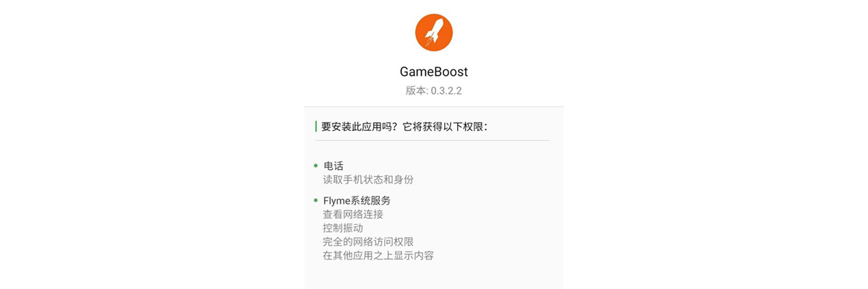Viewport: 868px width, 289px height.
Task: Select the 在其他应用之上显示内容 permission entry
Action: click(x=378, y=255)
